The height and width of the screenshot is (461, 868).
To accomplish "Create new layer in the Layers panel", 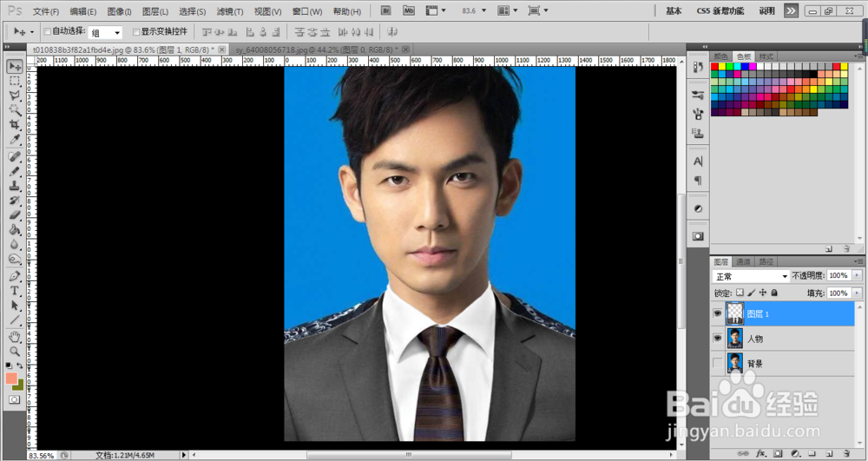I will [829, 453].
